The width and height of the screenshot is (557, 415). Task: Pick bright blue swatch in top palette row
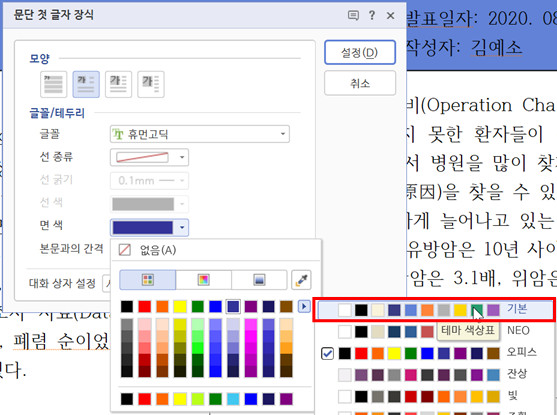(x=215, y=307)
